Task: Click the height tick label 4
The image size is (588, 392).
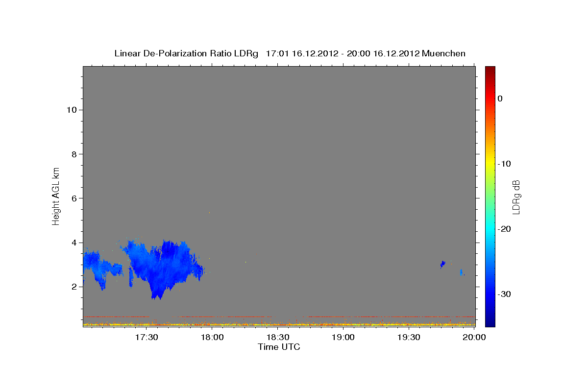Action: [x=73, y=243]
